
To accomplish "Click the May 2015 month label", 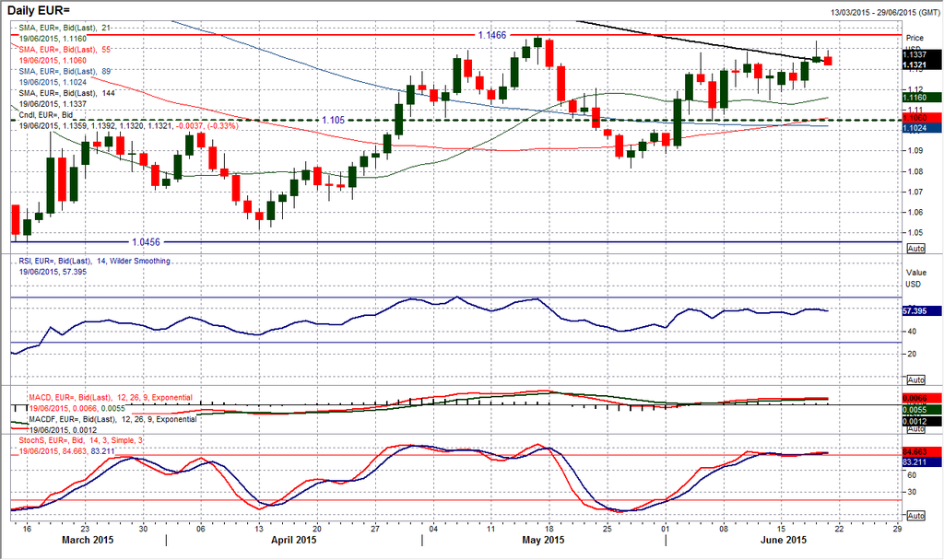I will 543,540.
